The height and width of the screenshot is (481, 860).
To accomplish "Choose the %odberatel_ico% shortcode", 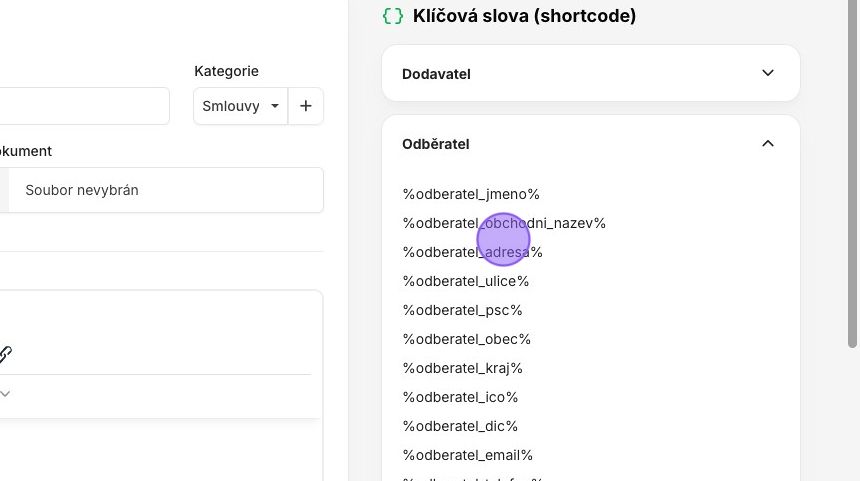I will tap(460, 397).
